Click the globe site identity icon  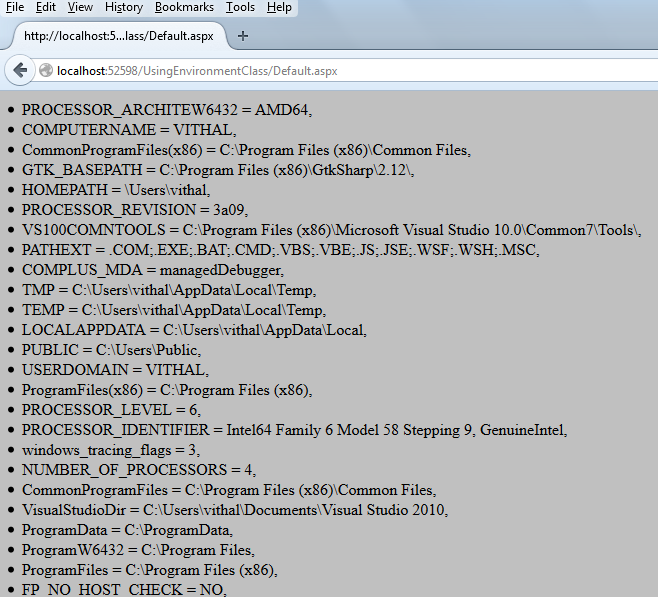click(46, 70)
